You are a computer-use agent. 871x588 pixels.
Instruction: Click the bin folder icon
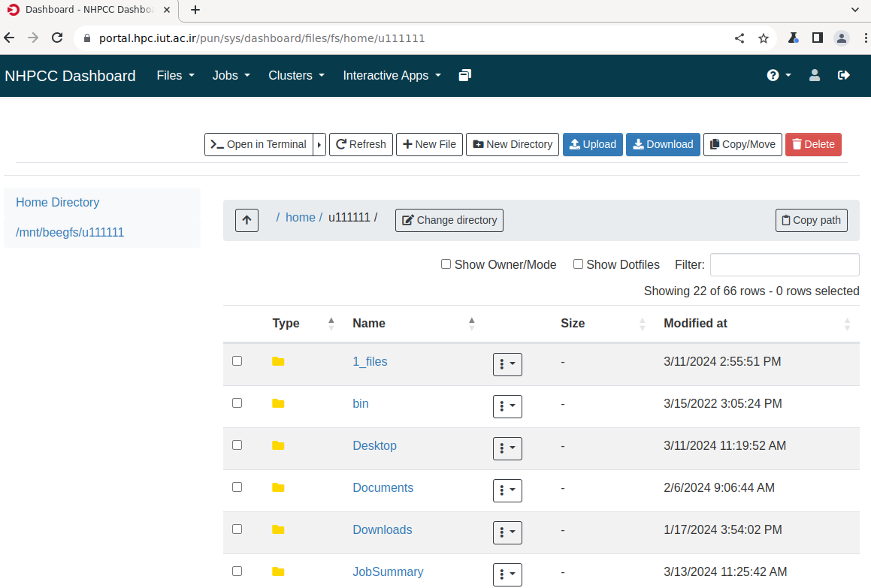click(278, 404)
